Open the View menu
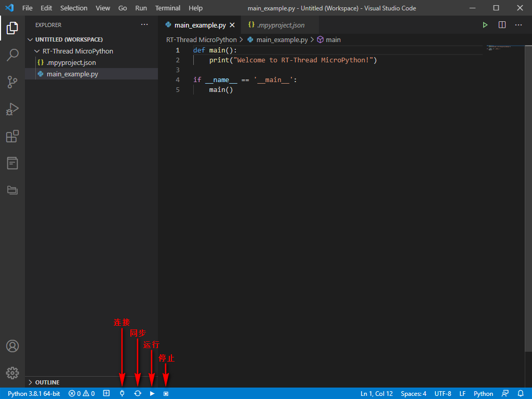Viewport: 532px width, 399px height. [x=103, y=8]
